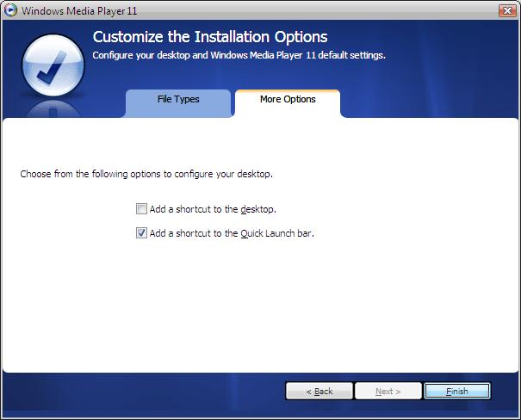
Task: Select the More Options tab
Action: [288, 103]
